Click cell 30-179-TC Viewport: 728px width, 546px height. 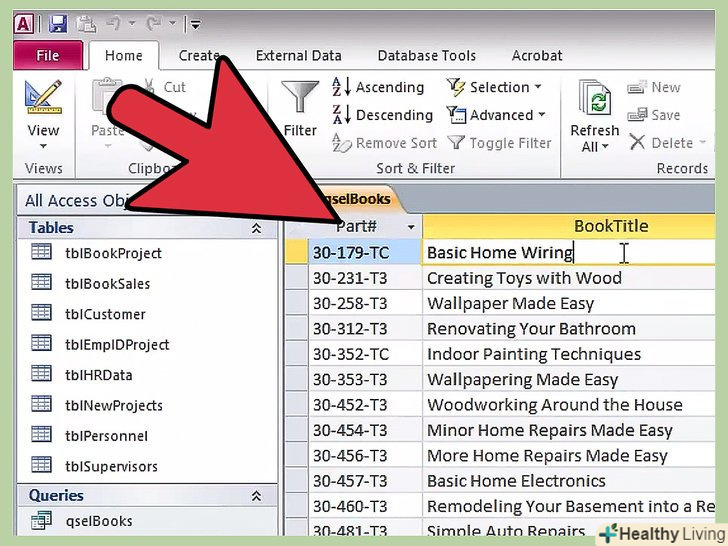(x=365, y=253)
